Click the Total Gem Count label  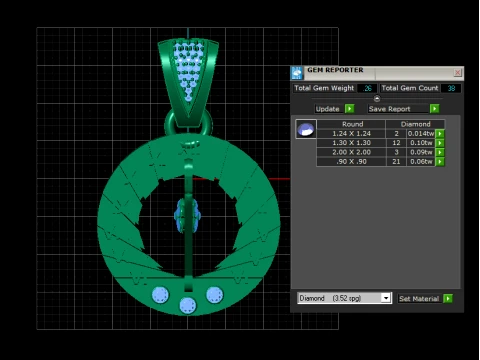[410, 88]
